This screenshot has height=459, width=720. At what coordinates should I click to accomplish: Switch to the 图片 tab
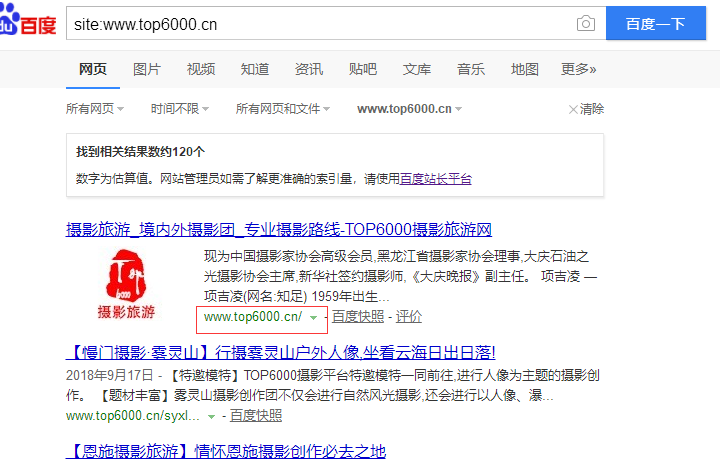pos(147,69)
